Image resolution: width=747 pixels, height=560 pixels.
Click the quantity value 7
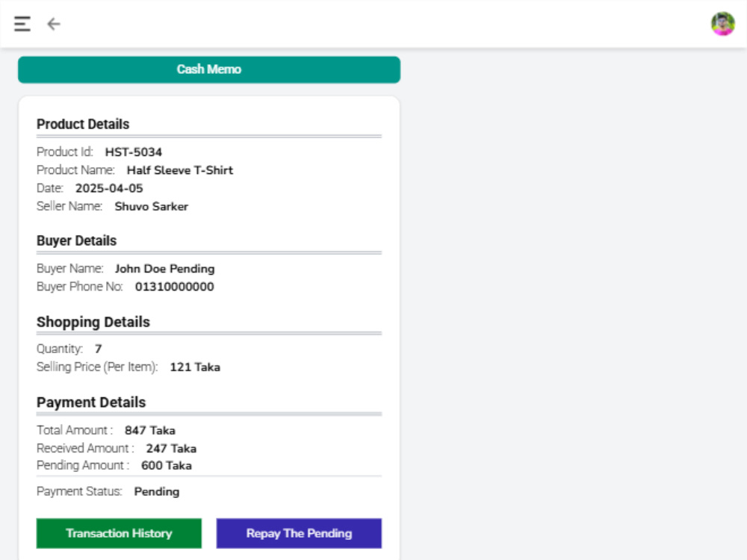(x=98, y=349)
